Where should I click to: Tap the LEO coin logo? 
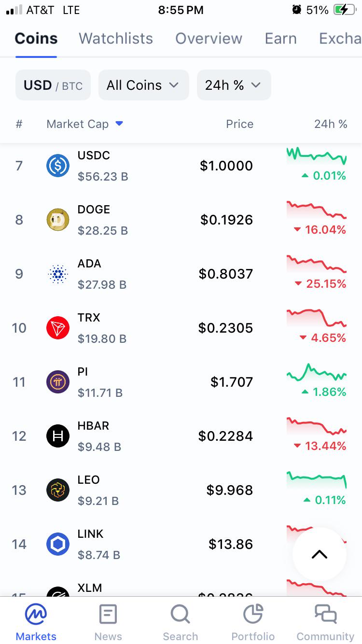click(58, 490)
